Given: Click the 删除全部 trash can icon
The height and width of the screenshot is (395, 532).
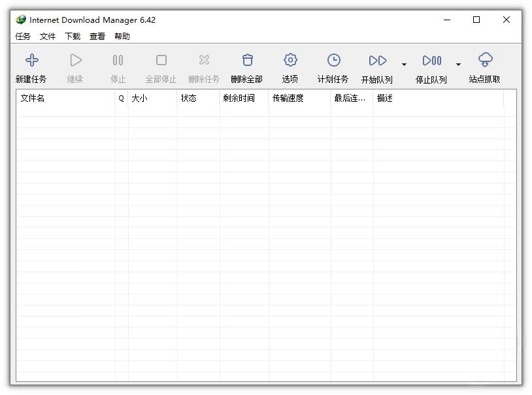Looking at the screenshot, I should (x=247, y=59).
